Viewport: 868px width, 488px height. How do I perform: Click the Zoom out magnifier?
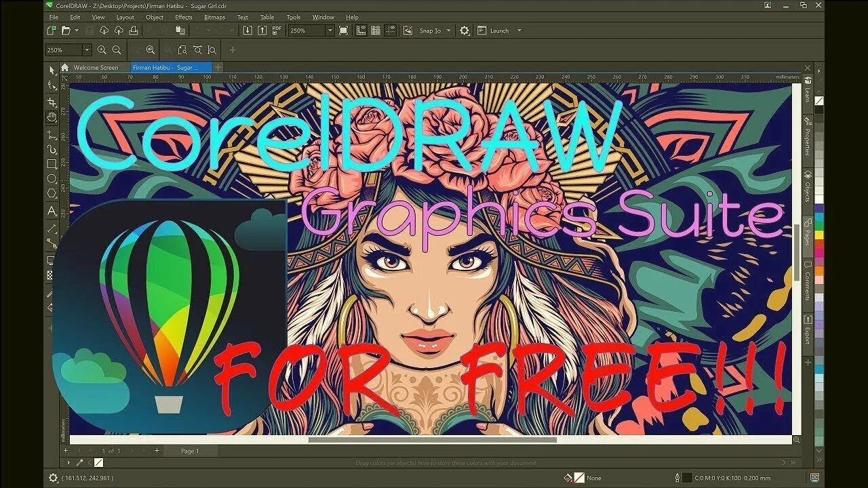[116, 49]
